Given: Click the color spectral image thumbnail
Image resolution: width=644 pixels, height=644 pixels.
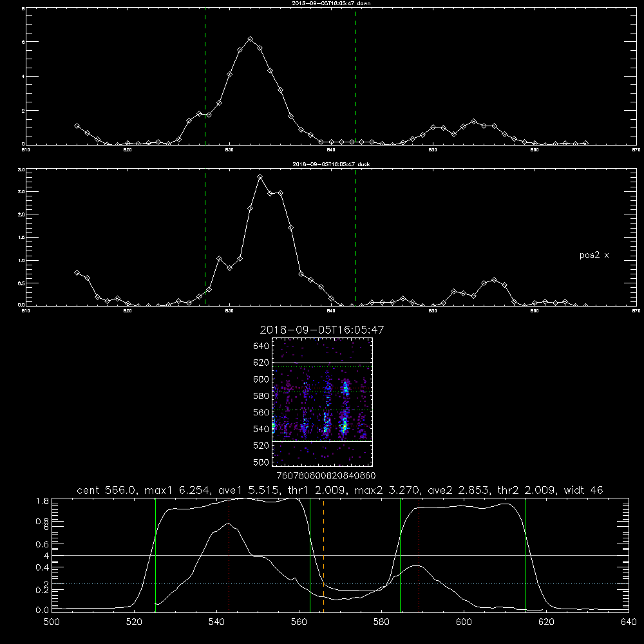Looking at the screenshot, I should (323, 402).
